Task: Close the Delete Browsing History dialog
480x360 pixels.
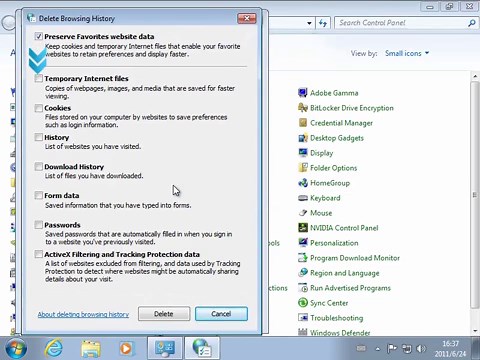Action: tap(247, 18)
